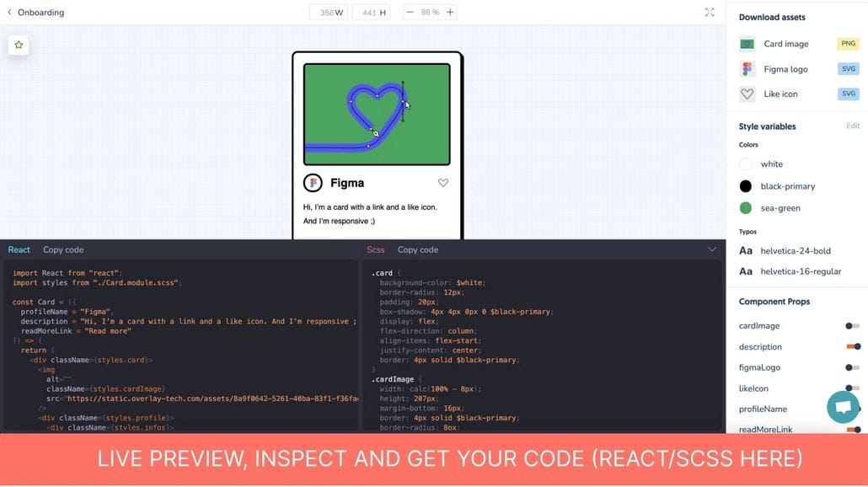Go back using Onboarding back arrow
Viewport: 868px width, 487px height.
coord(10,13)
